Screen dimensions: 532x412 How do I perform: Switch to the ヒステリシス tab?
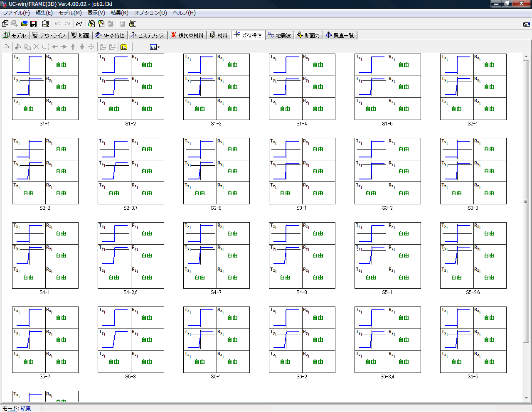pyautogui.click(x=147, y=35)
